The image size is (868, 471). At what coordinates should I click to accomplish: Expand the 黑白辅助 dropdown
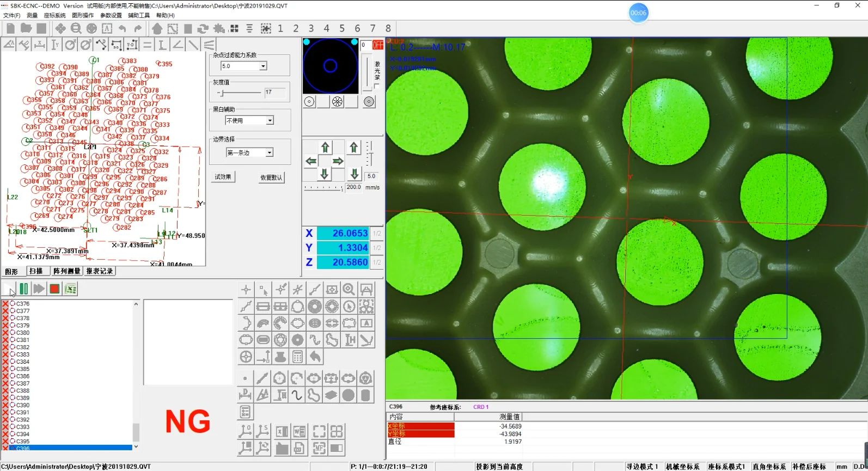(270, 120)
